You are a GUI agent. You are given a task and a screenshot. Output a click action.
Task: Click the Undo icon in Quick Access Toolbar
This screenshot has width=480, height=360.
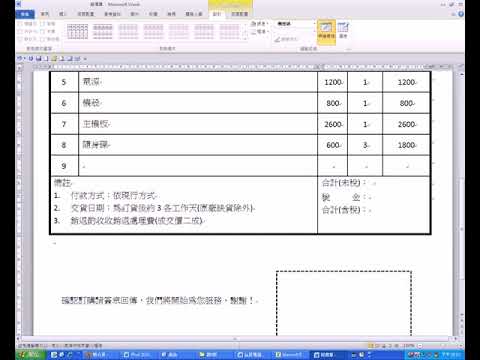(x=20, y=58)
